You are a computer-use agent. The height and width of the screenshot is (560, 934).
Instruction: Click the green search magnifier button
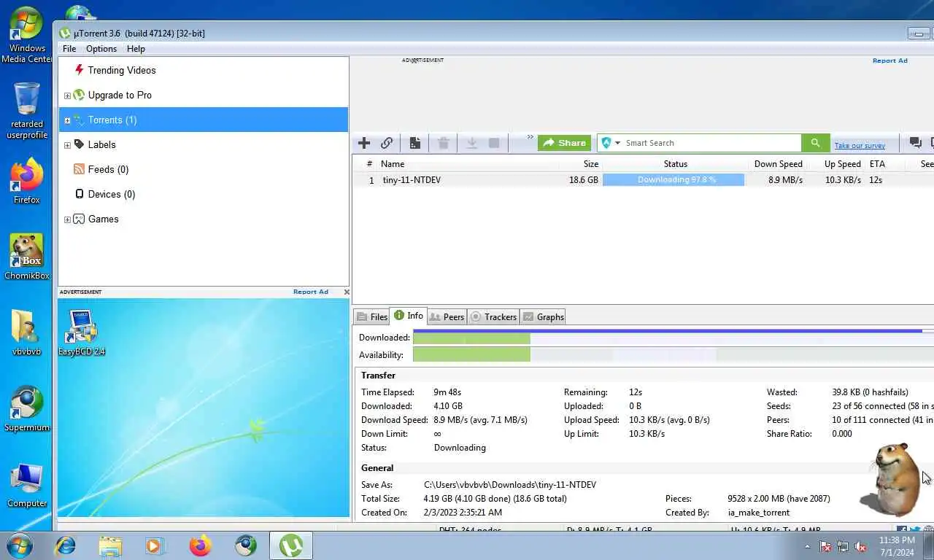[x=816, y=143]
